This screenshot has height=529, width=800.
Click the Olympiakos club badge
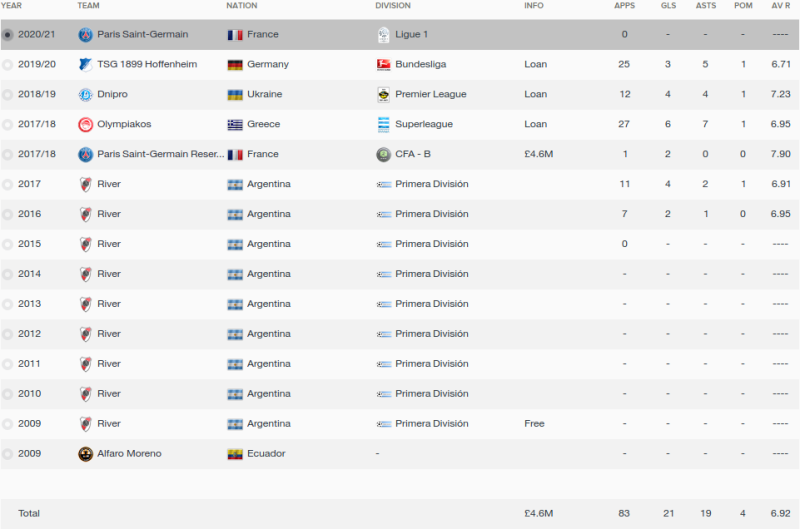pyautogui.click(x=85, y=124)
